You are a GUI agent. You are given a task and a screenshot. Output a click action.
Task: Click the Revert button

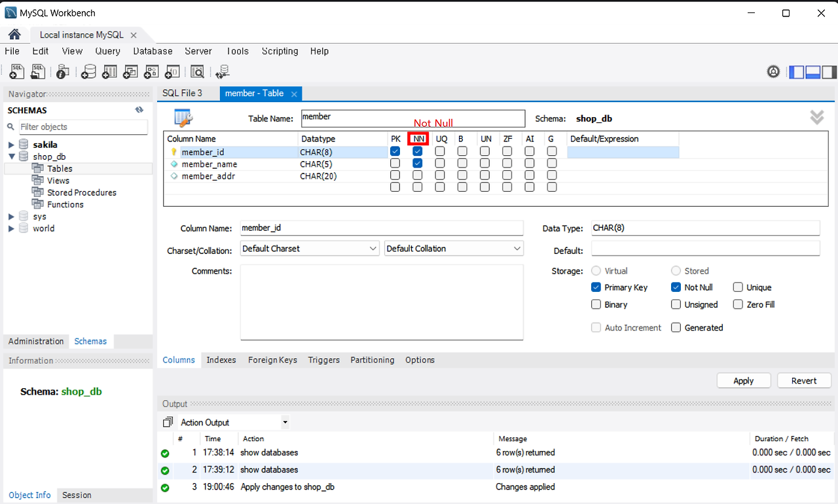[804, 381]
